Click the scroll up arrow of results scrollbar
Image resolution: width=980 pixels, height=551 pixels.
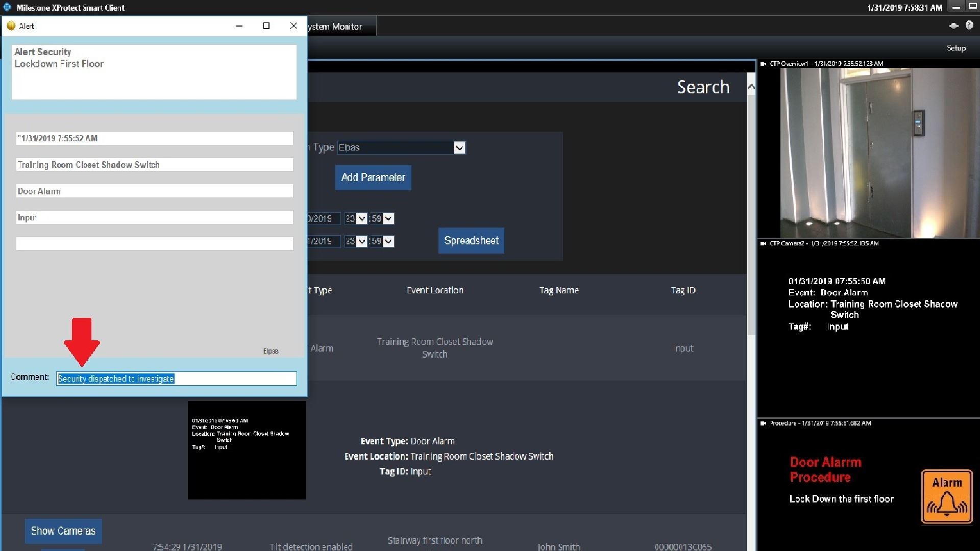(751, 87)
